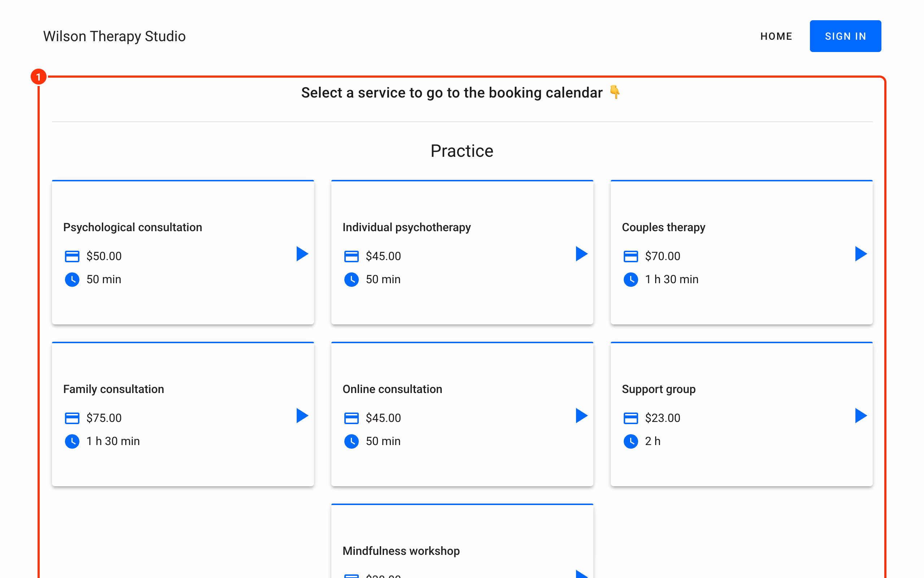The image size is (924, 578).
Task: Click the clock icon beside 2 h
Action: click(631, 441)
